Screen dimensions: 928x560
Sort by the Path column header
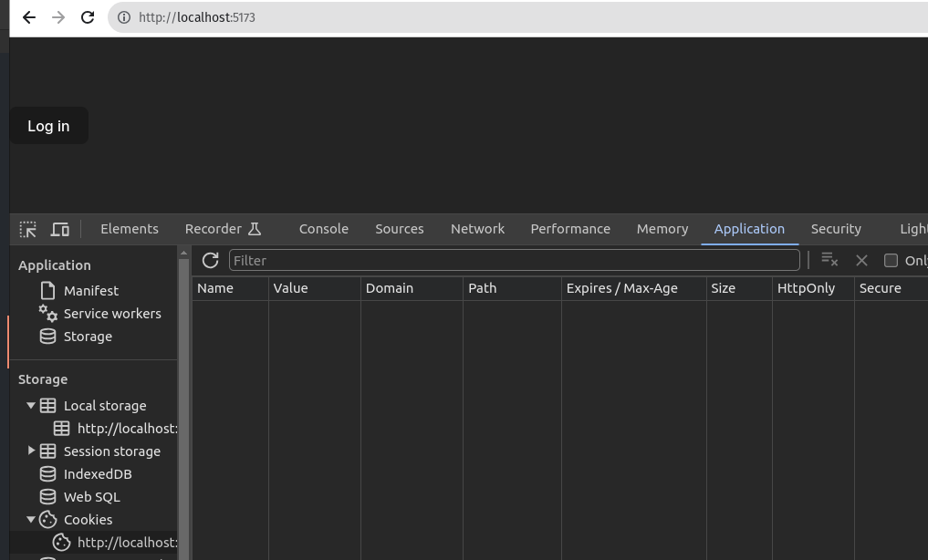pyautogui.click(x=513, y=288)
